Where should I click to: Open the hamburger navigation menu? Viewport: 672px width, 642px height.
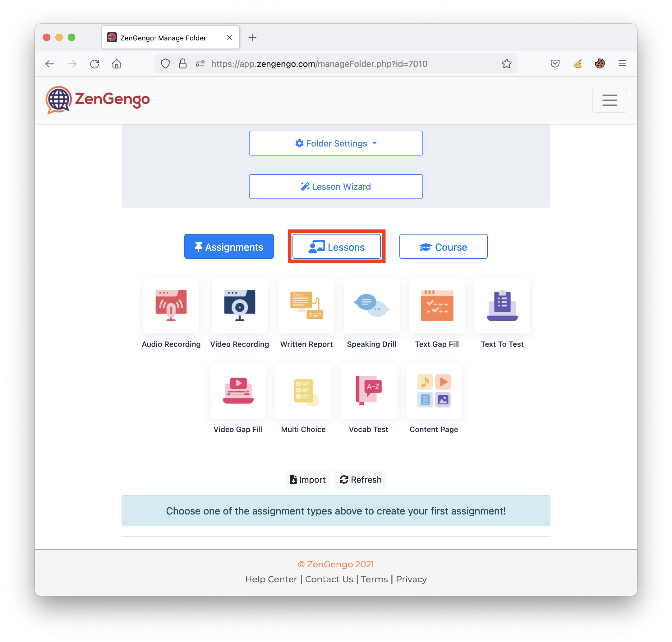[x=610, y=100]
